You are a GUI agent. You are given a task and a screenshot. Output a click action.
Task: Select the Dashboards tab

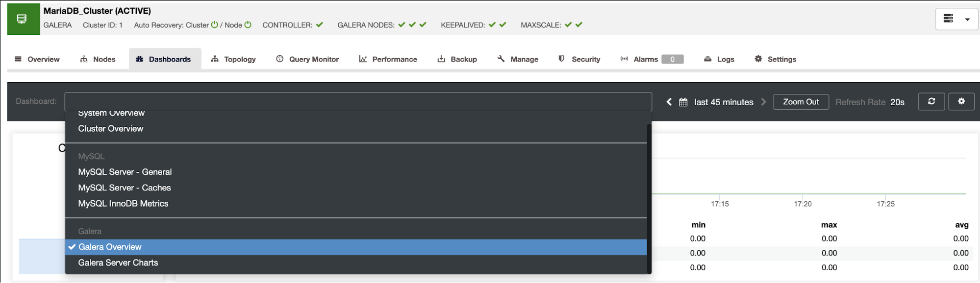click(x=165, y=59)
